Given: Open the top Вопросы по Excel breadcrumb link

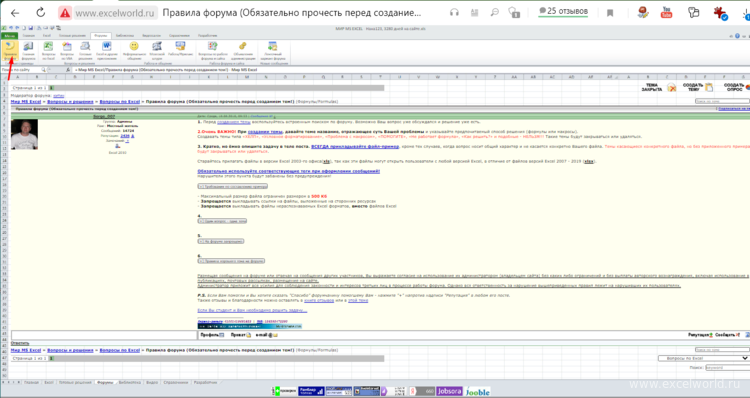Looking at the screenshot, I should (120, 102).
